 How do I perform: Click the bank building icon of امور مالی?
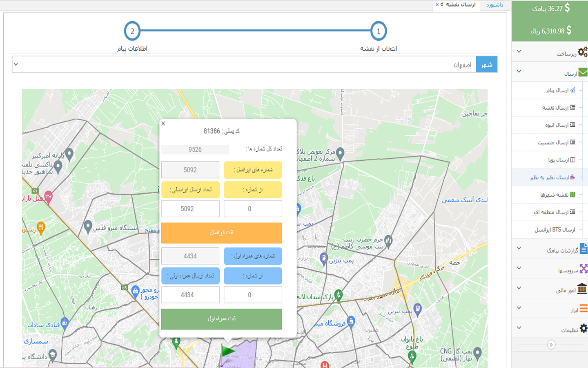coord(582,288)
